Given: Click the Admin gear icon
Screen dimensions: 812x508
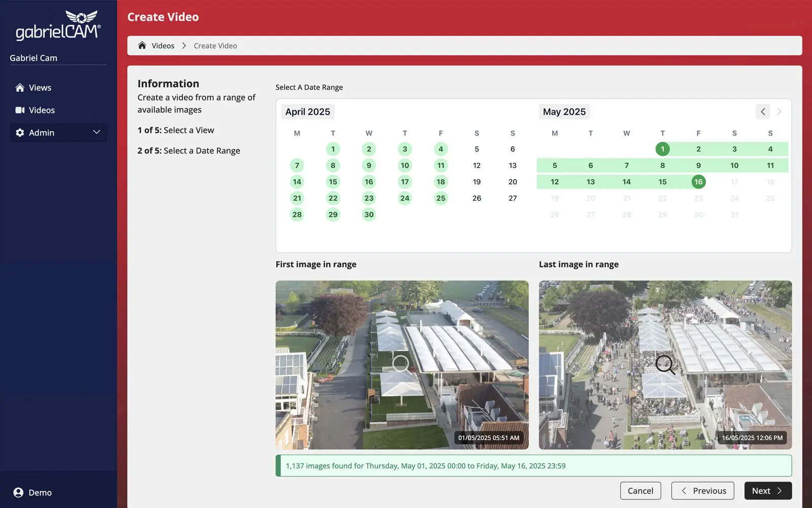Looking at the screenshot, I should pos(20,133).
